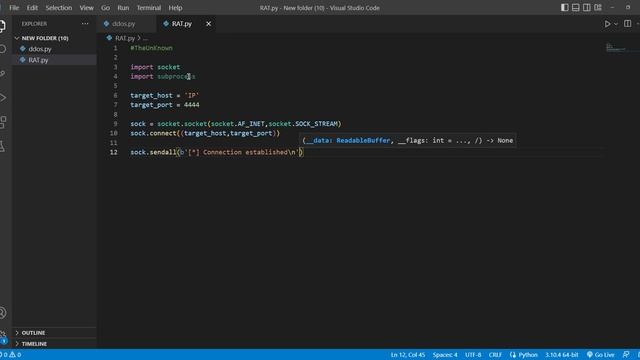The image size is (640, 360).
Task: Start the Go Live server
Action: pos(600,355)
